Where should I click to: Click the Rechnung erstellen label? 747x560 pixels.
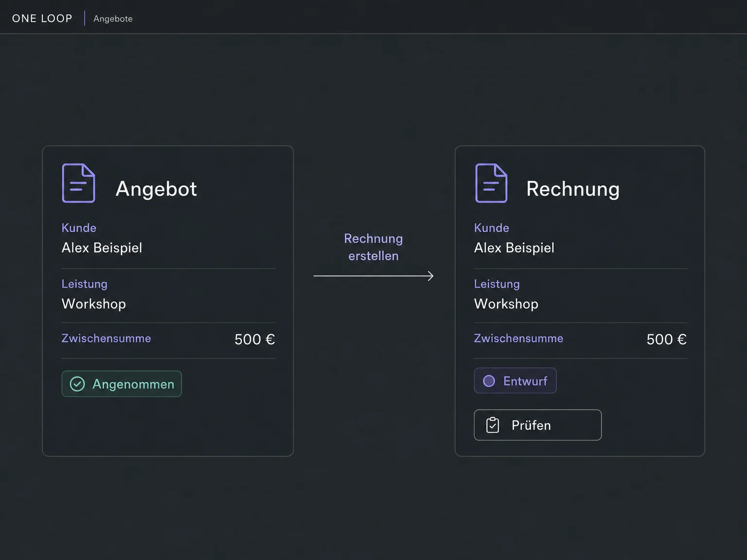click(373, 247)
